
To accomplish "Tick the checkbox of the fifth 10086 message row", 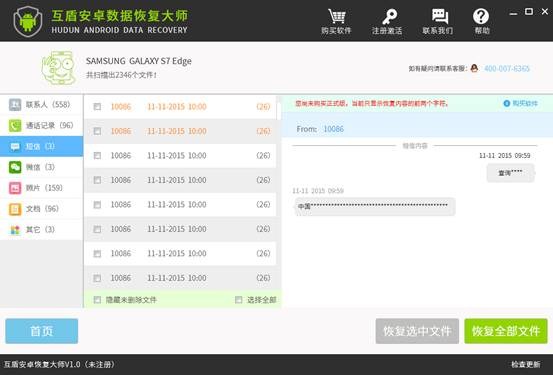I will [x=97, y=205].
